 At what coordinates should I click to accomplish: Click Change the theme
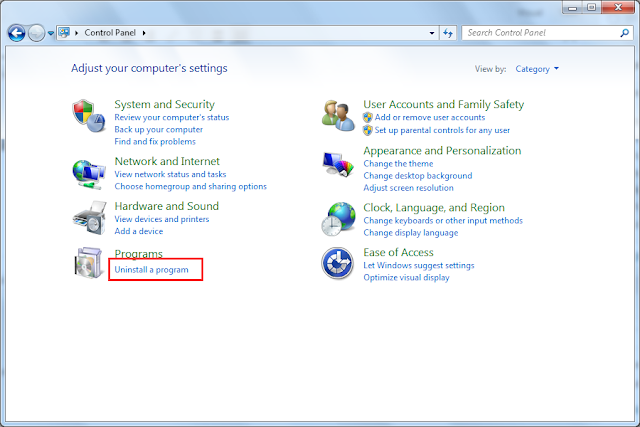(398, 164)
